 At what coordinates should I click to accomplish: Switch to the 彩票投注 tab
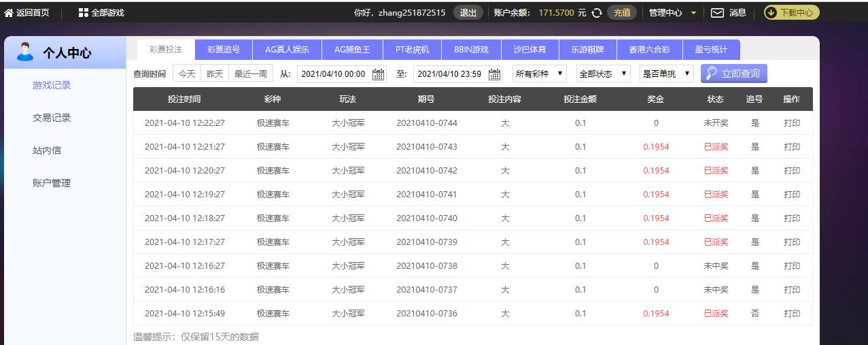[166, 50]
